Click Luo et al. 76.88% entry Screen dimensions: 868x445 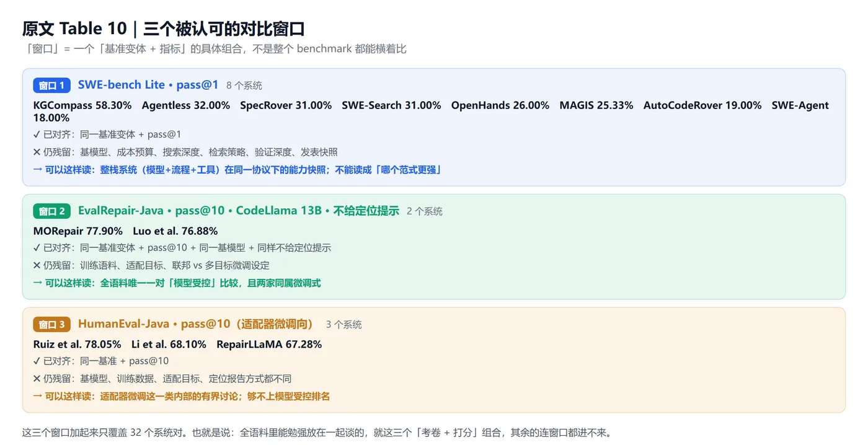(x=175, y=231)
